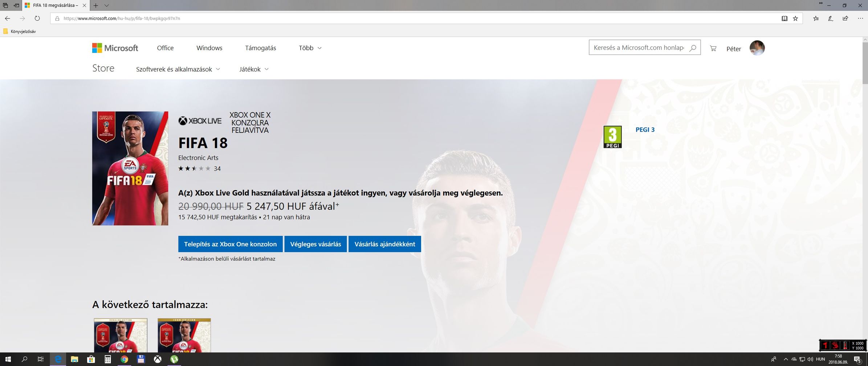Viewport: 868px width, 366px height.
Task: Go back to the previous page
Action: [7, 18]
